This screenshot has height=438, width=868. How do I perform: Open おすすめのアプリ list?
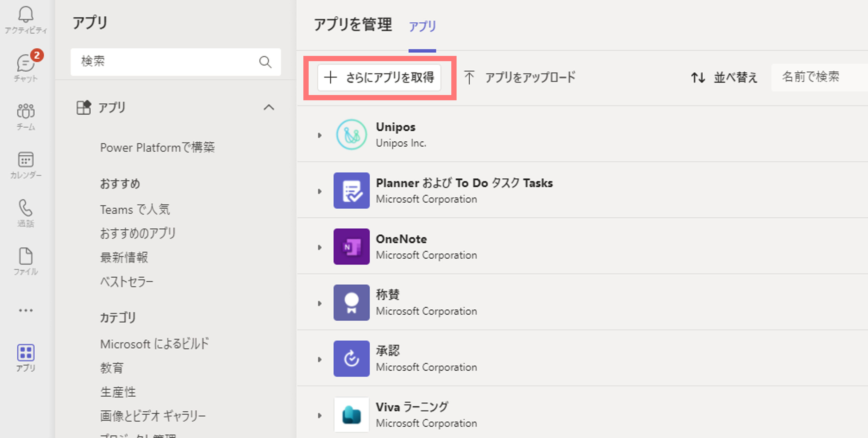[138, 233]
